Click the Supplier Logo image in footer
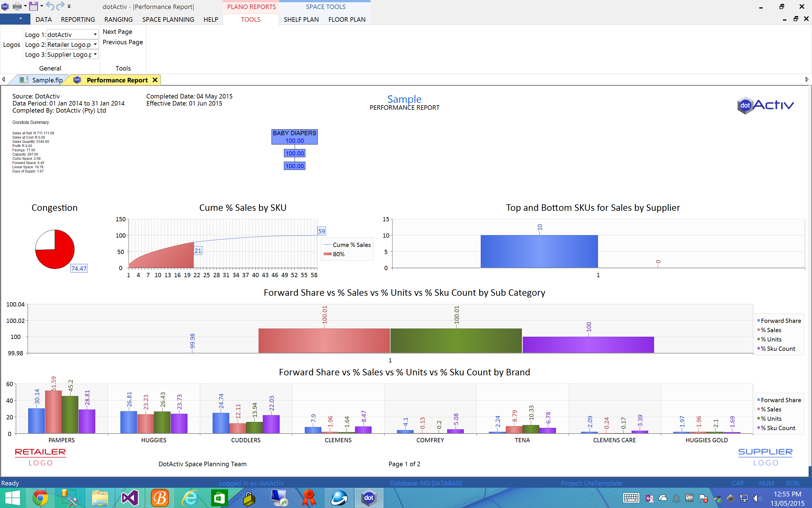 pos(765,457)
